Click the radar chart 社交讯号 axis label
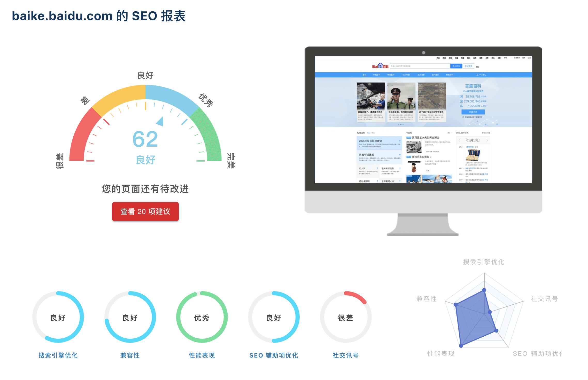Screen dimensions: 588x380 pyautogui.click(x=544, y=299)
